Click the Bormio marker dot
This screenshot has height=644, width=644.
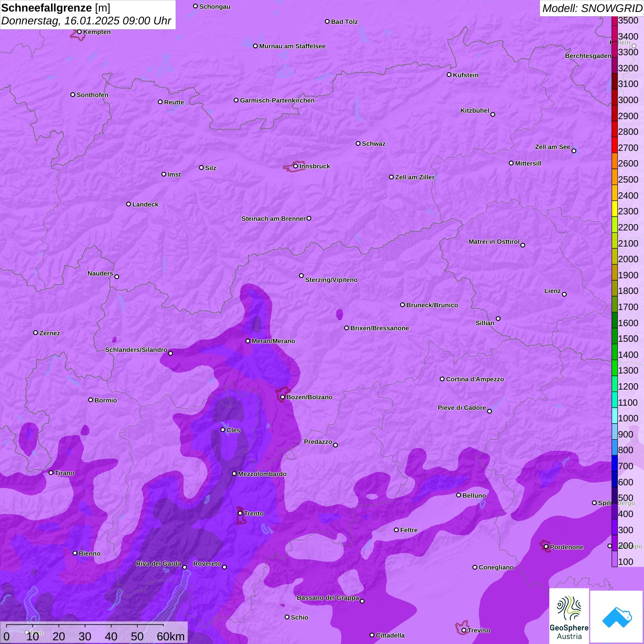(91, 400)
